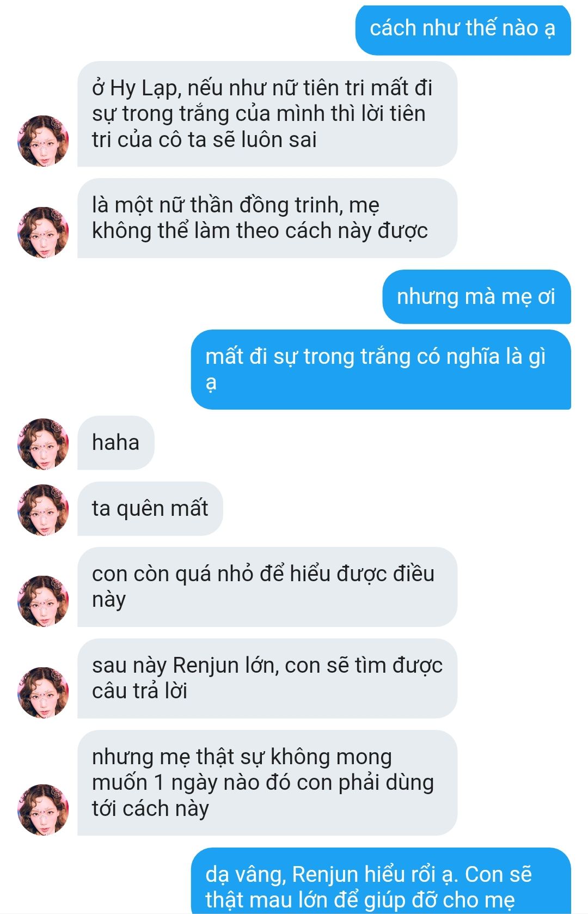This screenshot has height=914, width=588.
Task: Tap the message 'sau này Renjun lớn'
Action: [x=267, y=678]
